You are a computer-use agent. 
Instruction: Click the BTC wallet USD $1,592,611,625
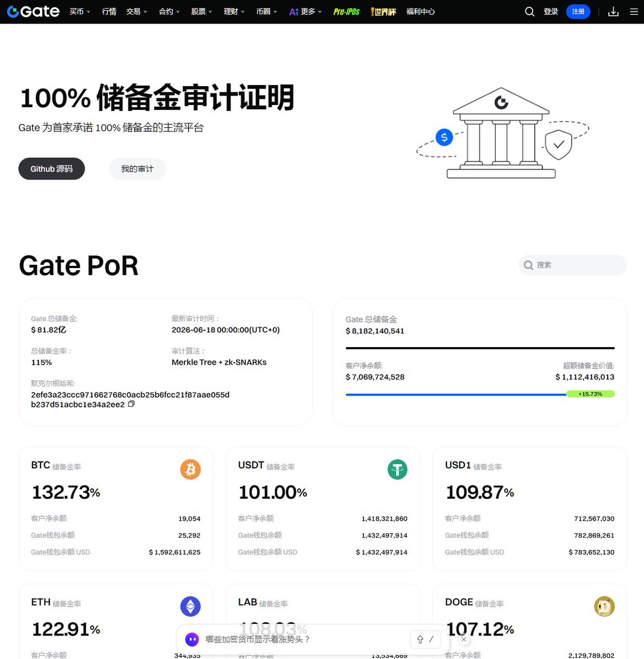(x=175, y=552)
